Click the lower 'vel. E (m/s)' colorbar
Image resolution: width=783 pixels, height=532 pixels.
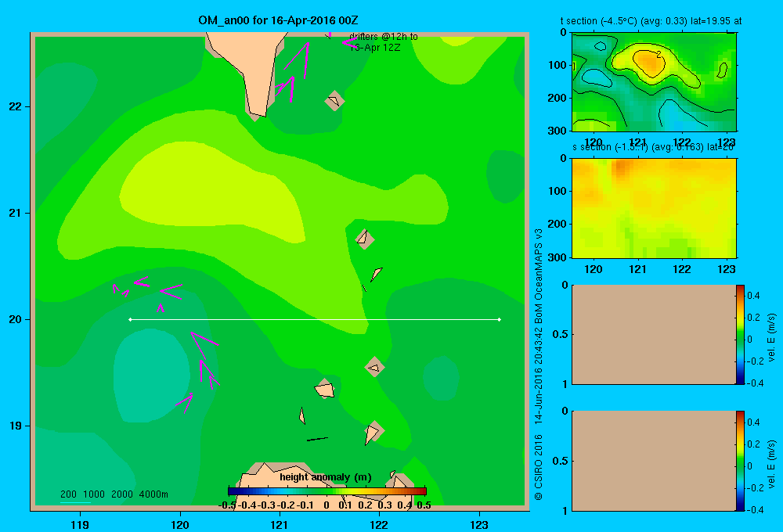(x=740, y=461)
